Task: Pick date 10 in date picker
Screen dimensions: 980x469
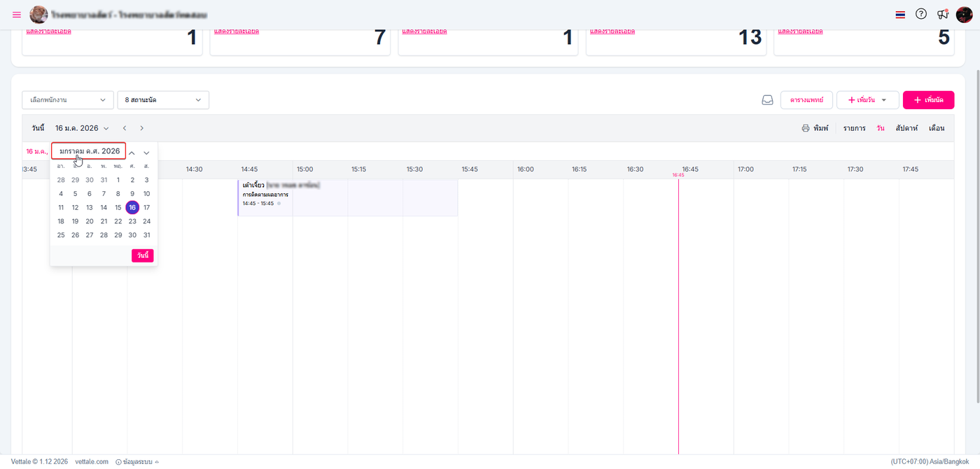Action: 146,194
